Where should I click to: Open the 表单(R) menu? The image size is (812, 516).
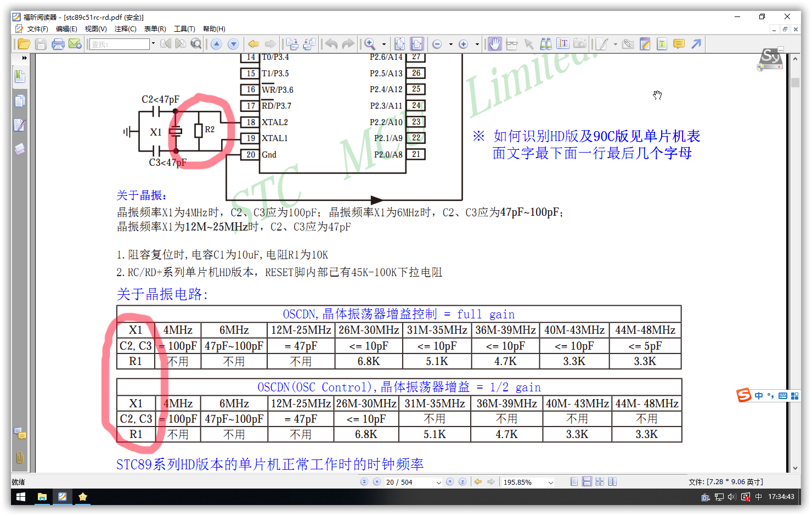pyautogui.click(x=155, y=29)
